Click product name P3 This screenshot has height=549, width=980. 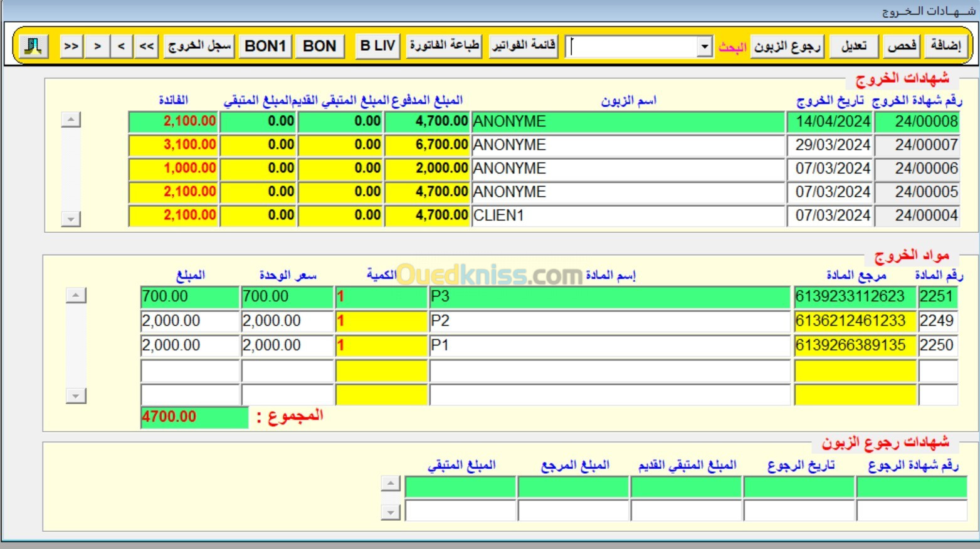coord(609,296)
